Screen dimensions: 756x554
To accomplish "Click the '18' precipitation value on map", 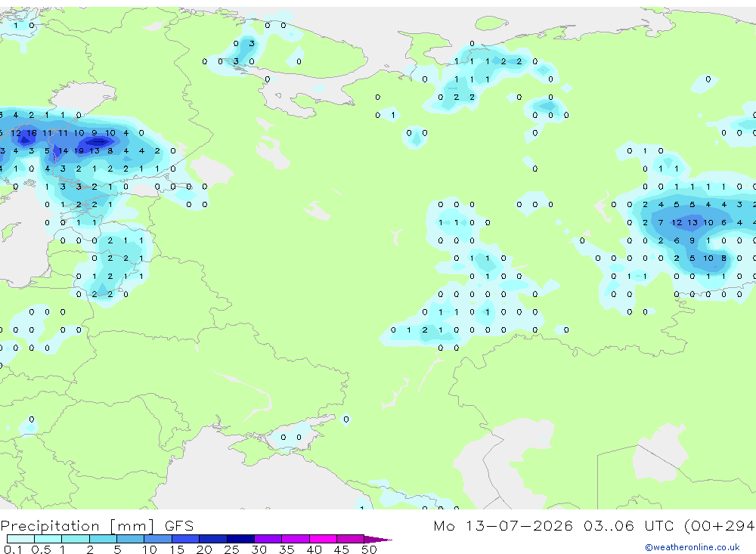I will pos(32,132).
